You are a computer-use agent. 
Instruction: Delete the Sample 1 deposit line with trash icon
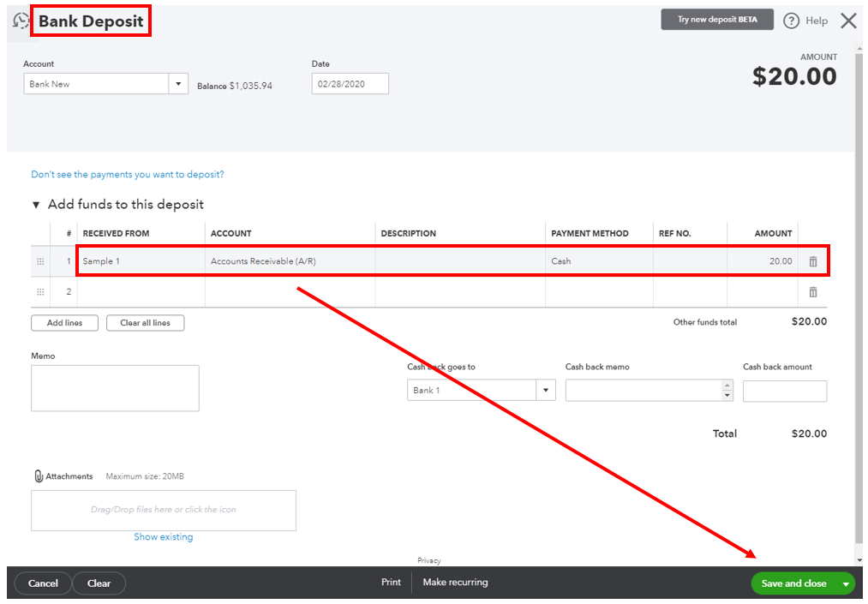click(812, 261)
